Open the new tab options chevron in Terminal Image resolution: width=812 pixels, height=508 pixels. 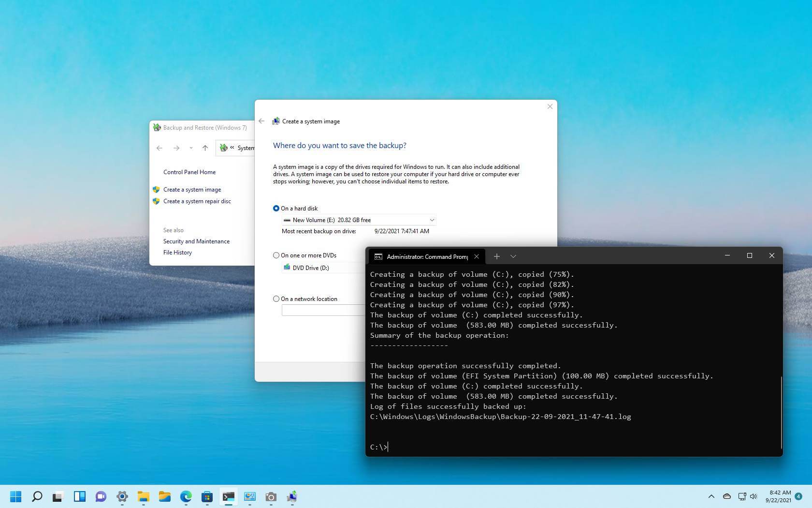[513, 256]
